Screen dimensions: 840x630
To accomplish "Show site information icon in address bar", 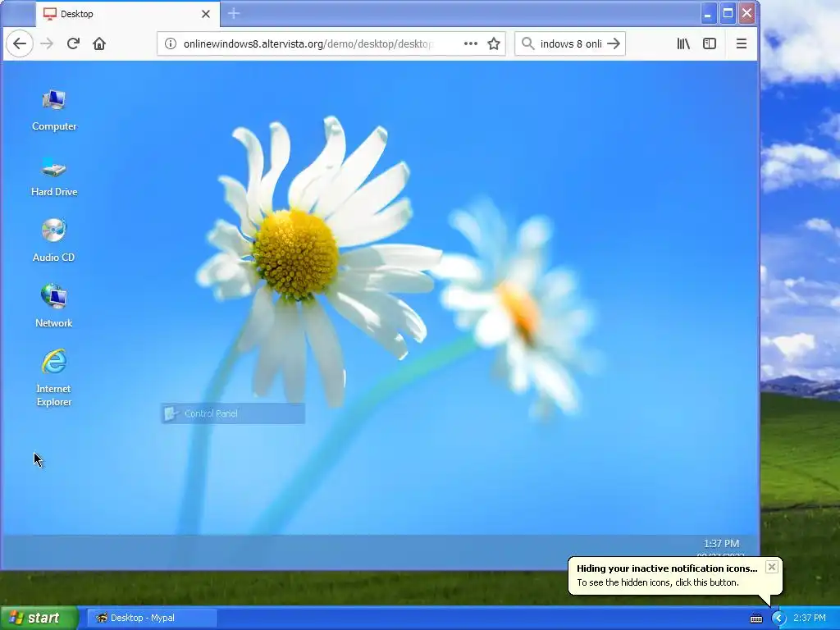I will click(171, 44).
